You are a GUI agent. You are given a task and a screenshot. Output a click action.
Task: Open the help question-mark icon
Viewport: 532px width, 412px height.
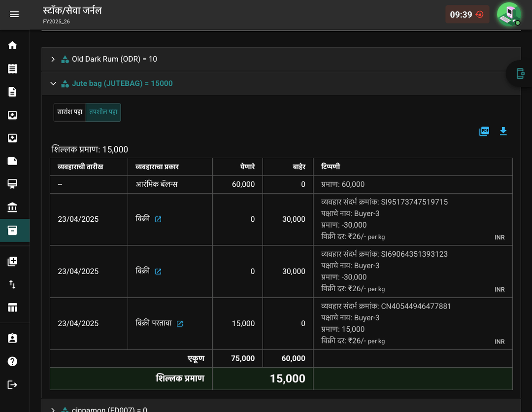[x=12, y=361]
